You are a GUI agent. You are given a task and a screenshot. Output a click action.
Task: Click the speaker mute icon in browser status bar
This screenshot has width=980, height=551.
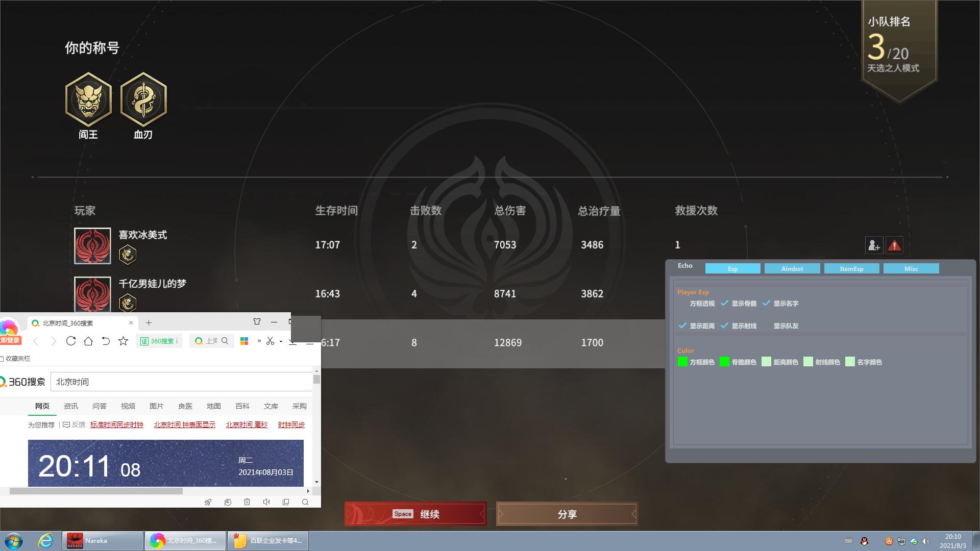pos(266,502)
